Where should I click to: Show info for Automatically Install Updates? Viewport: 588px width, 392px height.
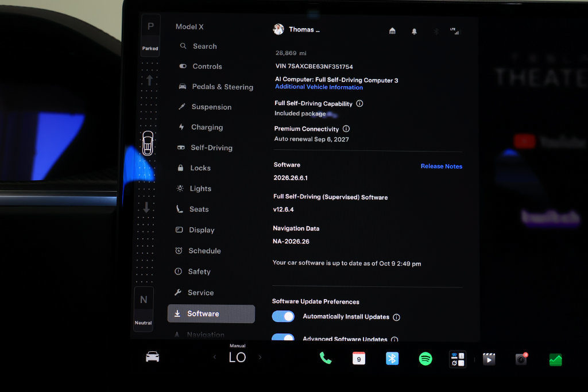point(396,317)
